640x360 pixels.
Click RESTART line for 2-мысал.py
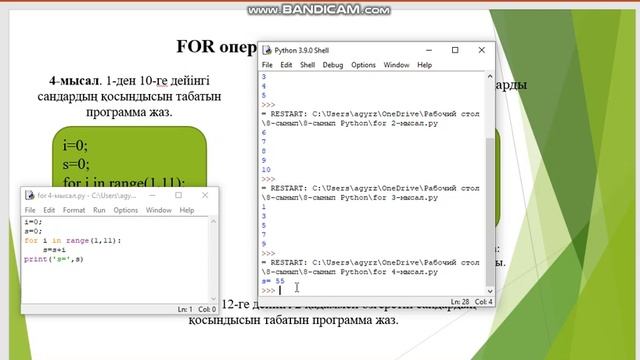(x=371, y=118)
